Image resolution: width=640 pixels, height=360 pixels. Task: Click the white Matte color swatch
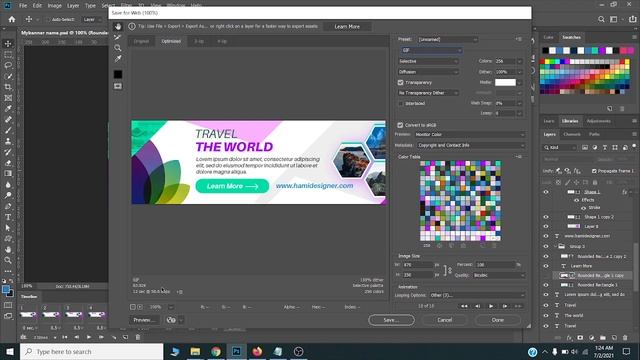505,82
